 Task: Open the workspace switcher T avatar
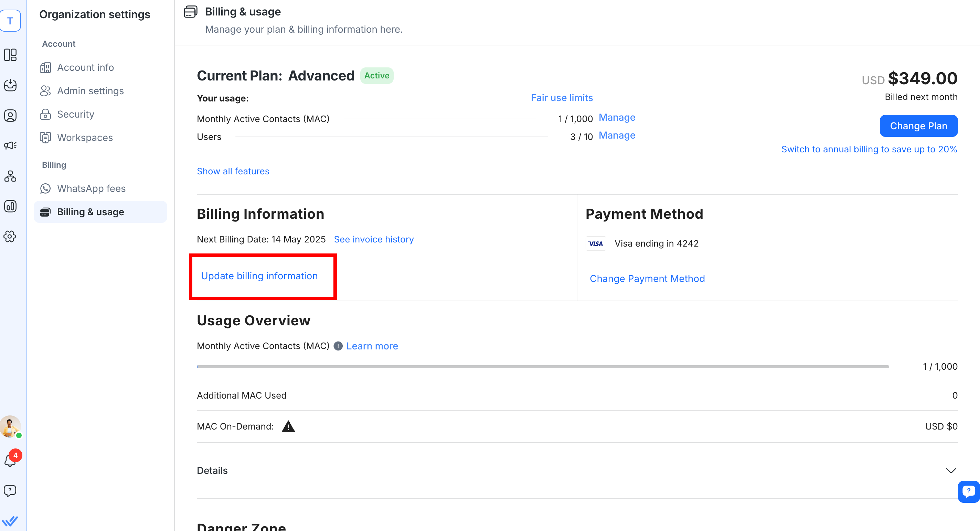click(10, 21)
